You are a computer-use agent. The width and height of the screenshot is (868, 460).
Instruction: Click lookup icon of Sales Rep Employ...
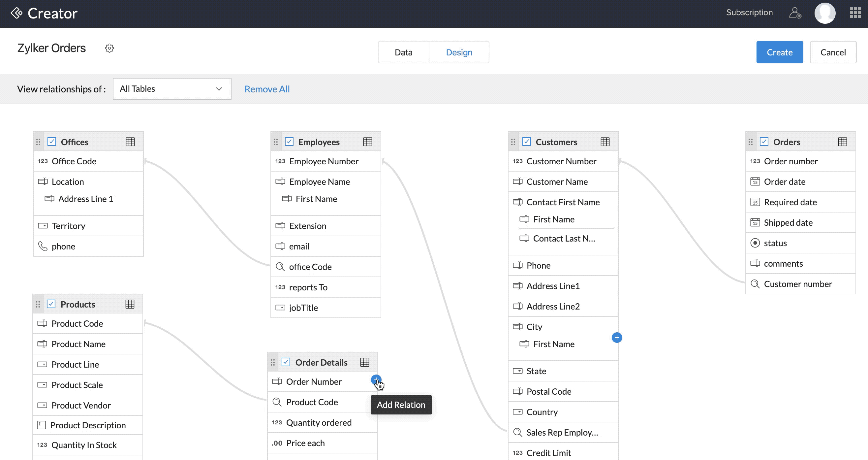[x=517, y=432]
